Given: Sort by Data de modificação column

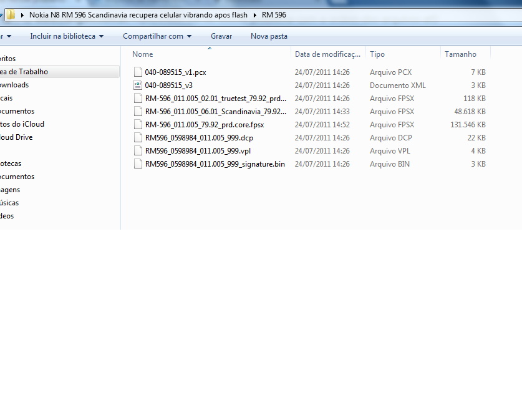Looking at the screenshot, I should [x=327, y=54].
